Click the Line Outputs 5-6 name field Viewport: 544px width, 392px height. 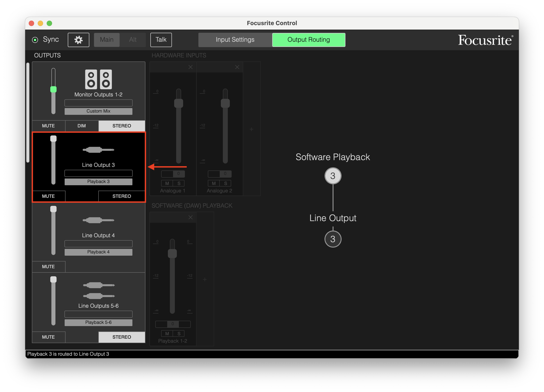point(98,314)
